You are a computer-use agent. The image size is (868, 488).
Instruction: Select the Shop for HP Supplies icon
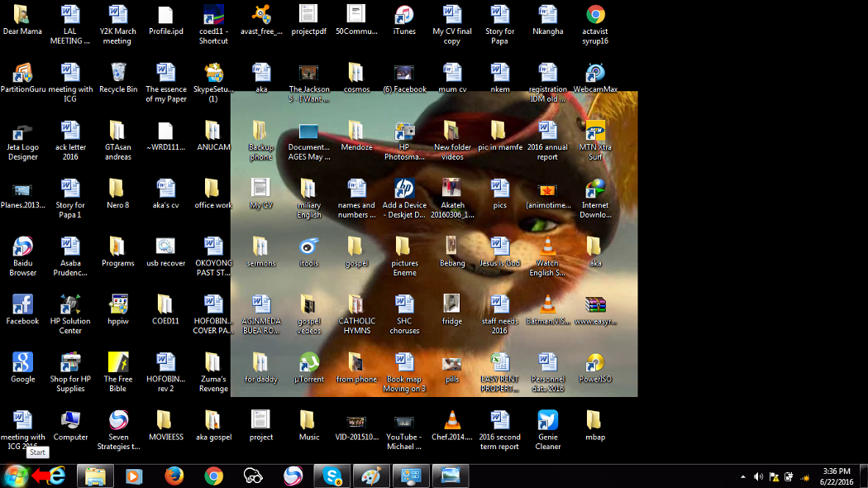coord(70,372)
